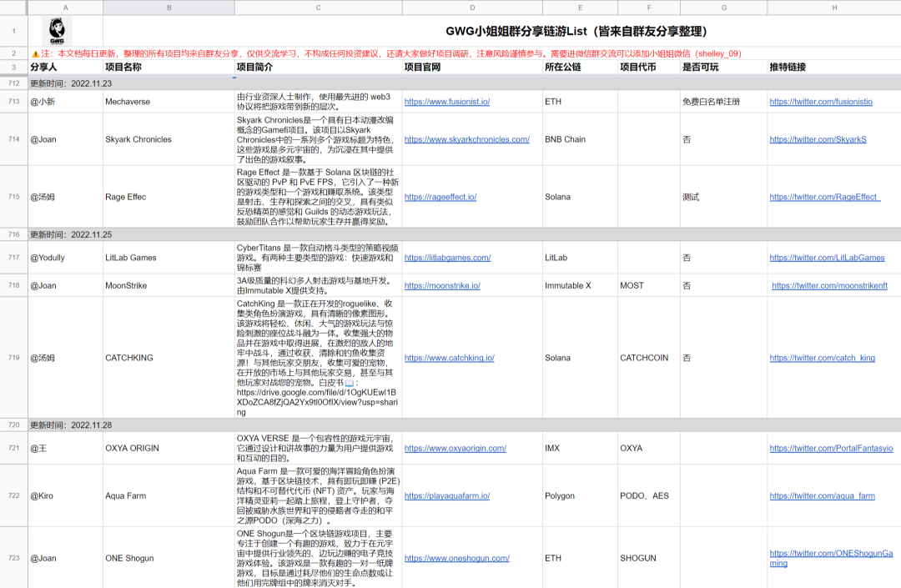
Task: Select column H header
Action: coord(833,8)
